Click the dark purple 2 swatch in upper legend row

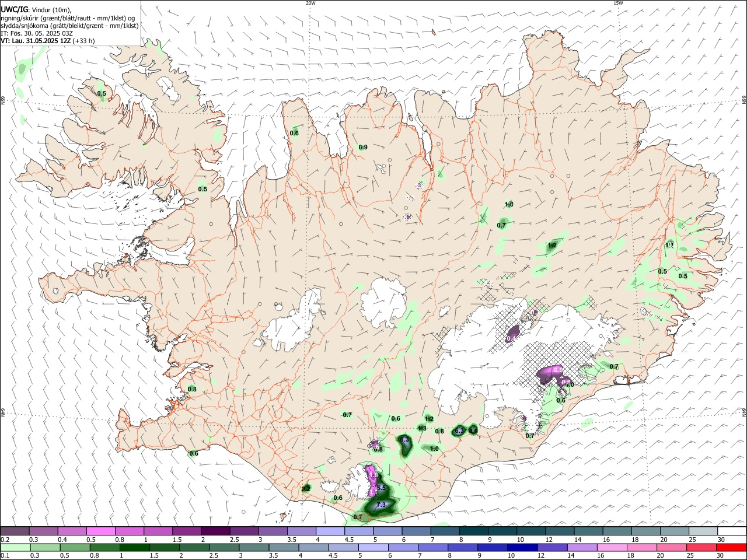click(215, 531)
